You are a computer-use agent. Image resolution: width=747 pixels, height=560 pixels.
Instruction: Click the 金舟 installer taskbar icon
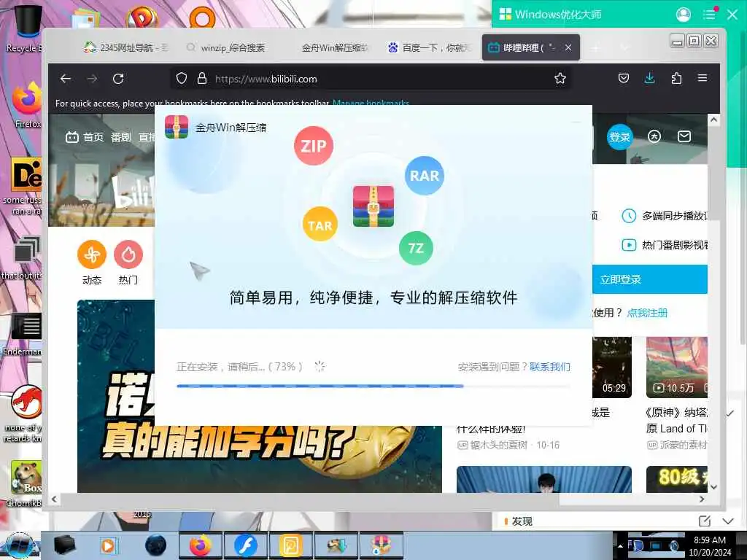[x=380, y=545]
